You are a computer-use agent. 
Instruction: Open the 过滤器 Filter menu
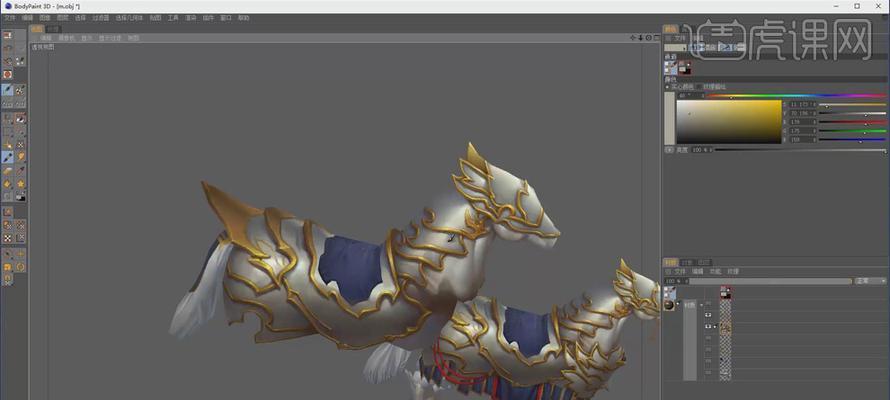coord(100,18)
